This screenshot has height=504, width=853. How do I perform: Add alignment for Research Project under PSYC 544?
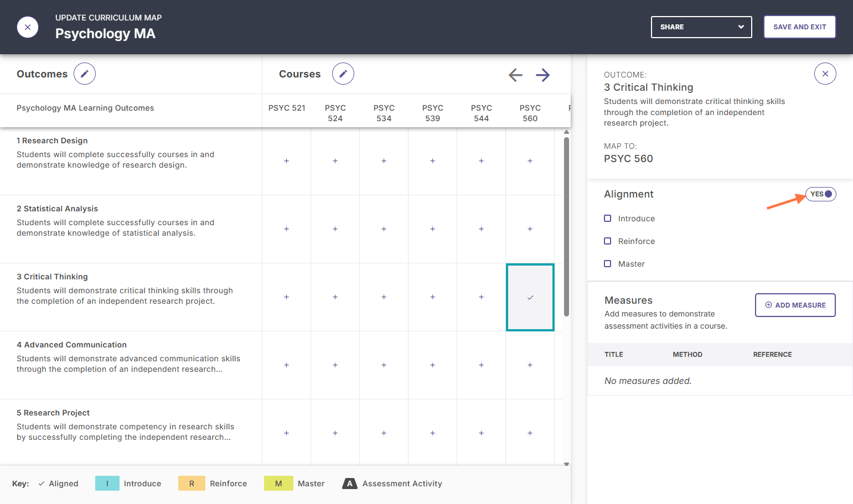(482, 433)
